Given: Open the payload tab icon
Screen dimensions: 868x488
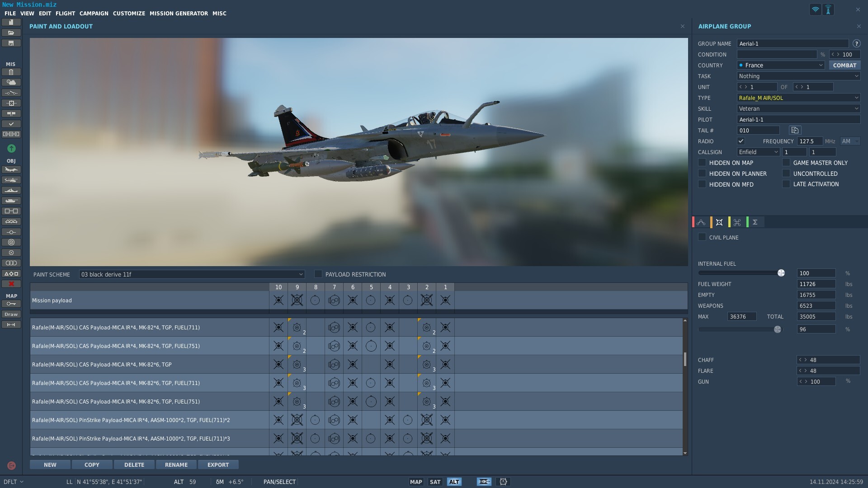Looking at the screenshot, I should (719, 222).
